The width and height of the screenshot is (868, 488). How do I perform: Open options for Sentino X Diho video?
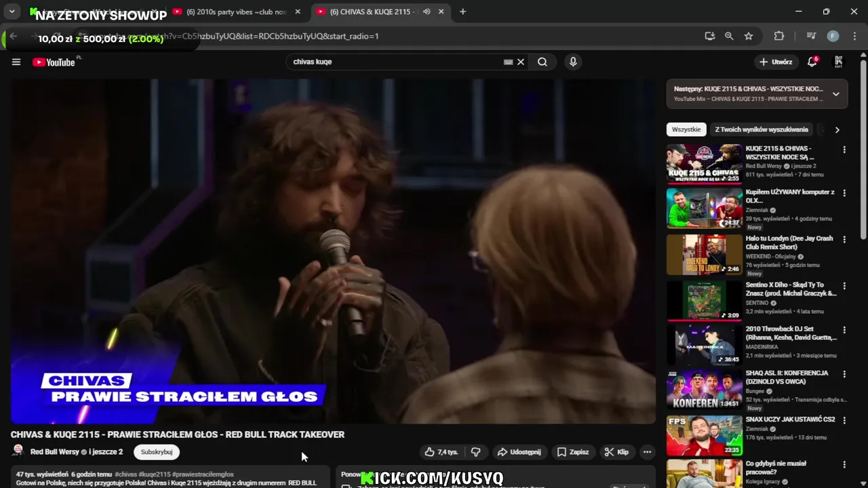[x=844, y=286]
